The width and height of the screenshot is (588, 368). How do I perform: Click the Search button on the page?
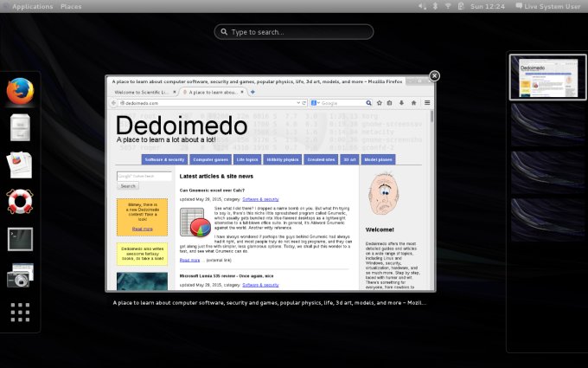[x=128, y=186]
